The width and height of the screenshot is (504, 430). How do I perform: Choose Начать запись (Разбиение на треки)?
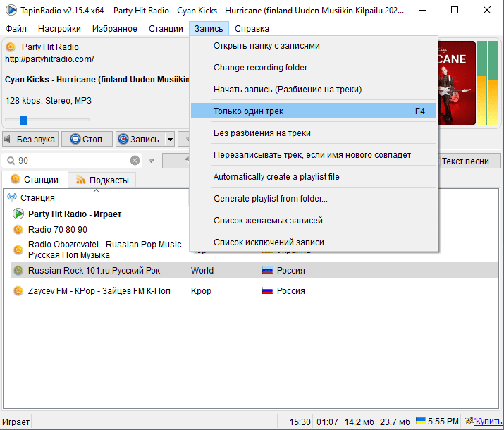(x=314, y=90)
